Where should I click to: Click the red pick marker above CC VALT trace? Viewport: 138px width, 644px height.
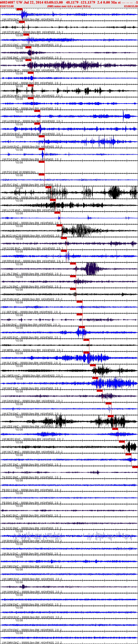point(73,263)
